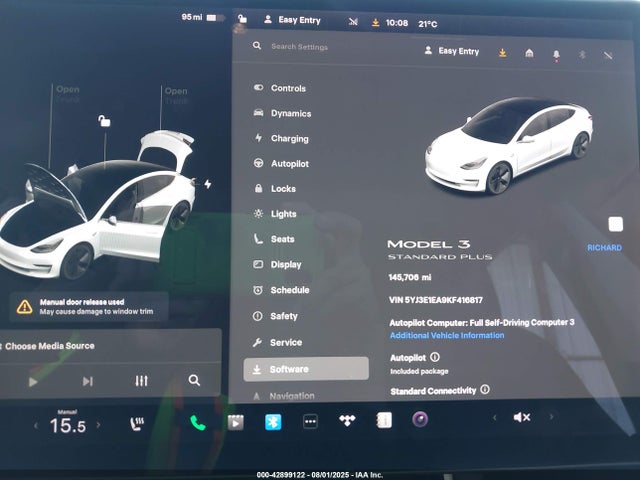
Task: Tap the info icon beside Autopilot
Action: [435, 357]
